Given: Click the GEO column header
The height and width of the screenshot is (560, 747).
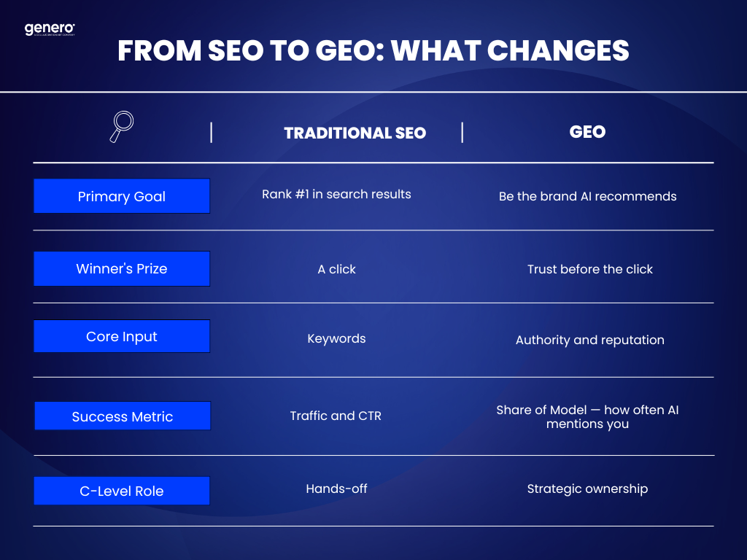Looking at the screenshot, I should (587, 132).
